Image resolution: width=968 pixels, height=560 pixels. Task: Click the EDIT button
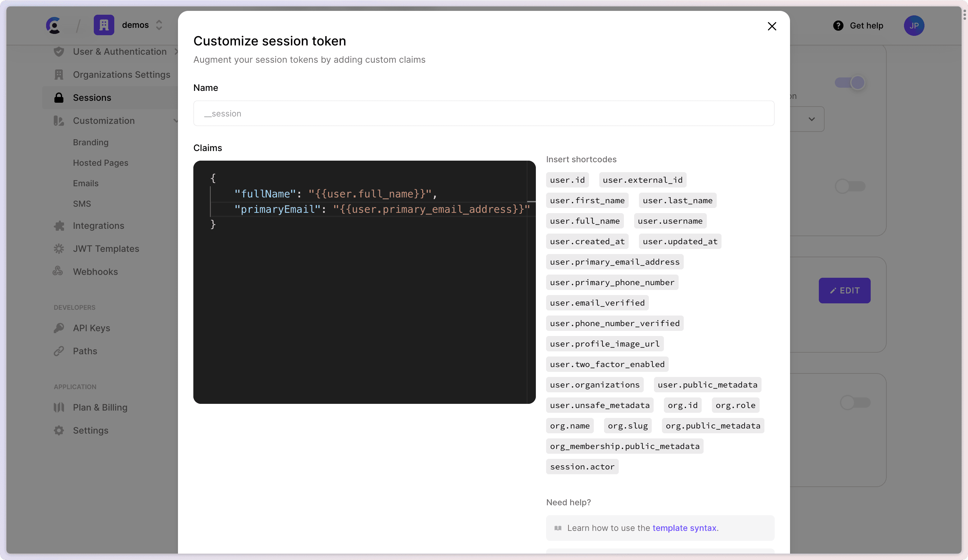[844, 290]
